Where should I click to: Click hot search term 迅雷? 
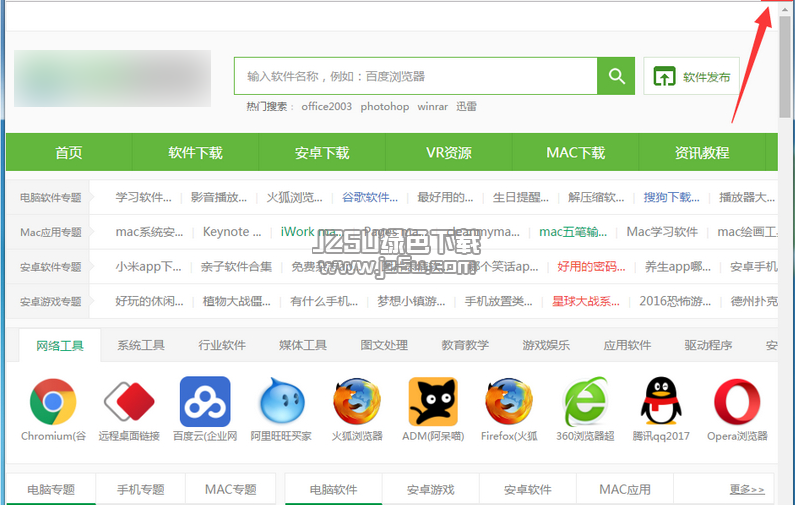pos(466,106)
